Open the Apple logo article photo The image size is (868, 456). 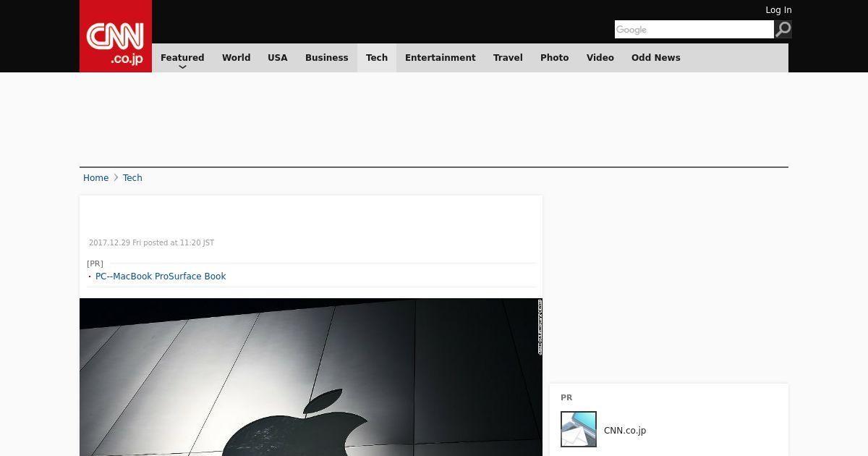[311, 377]
